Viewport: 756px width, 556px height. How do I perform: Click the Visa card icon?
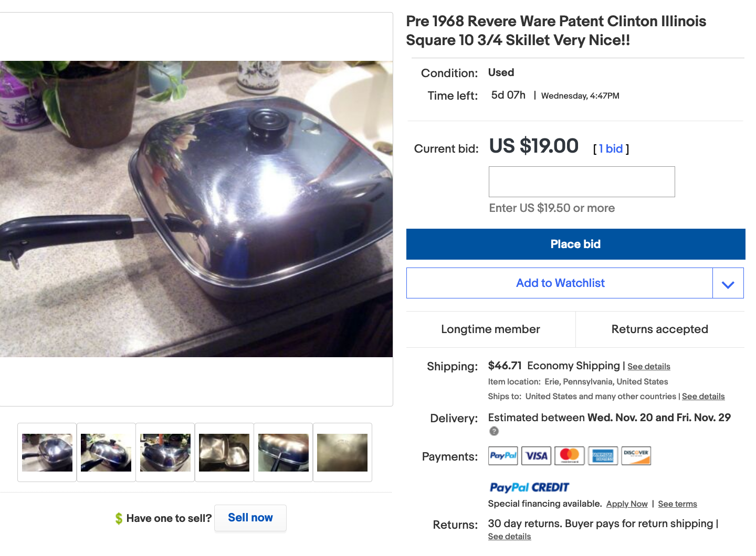point(536,455)
